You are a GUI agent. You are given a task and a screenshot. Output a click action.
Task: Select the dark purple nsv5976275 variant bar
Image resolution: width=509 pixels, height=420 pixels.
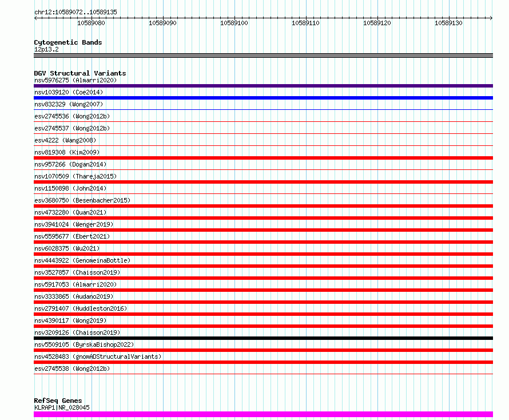pyautogui.click(x=263, y=86)
